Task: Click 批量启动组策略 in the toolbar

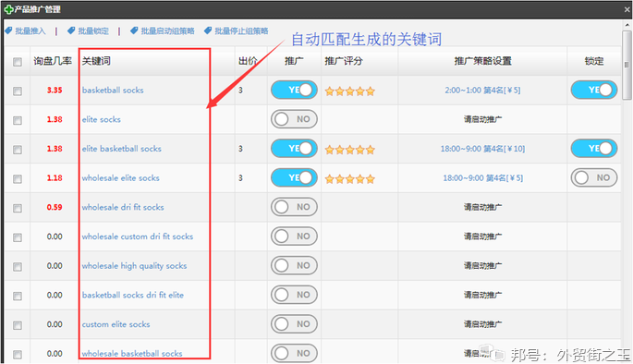Action: click(163, 31)
